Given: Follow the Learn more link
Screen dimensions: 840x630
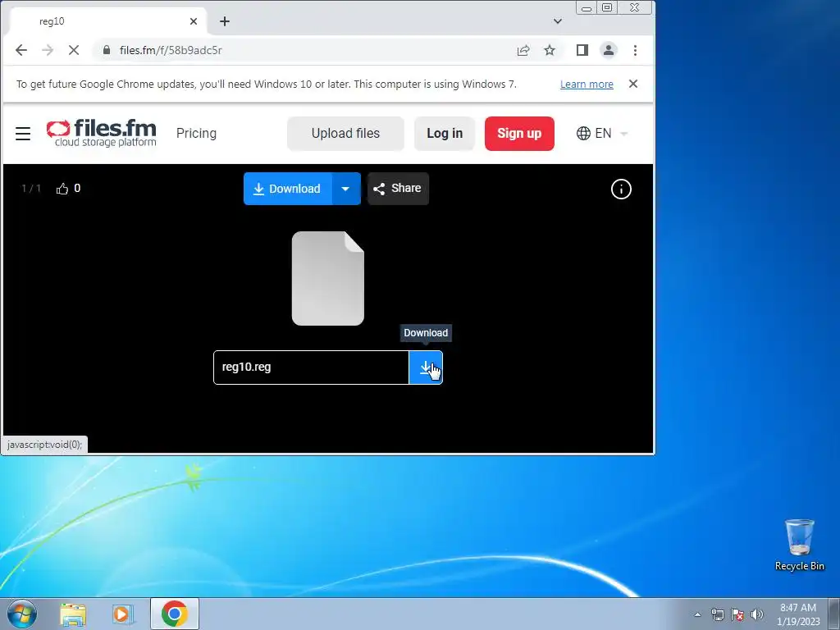Looking at the screenshot, I should [587, 84].
